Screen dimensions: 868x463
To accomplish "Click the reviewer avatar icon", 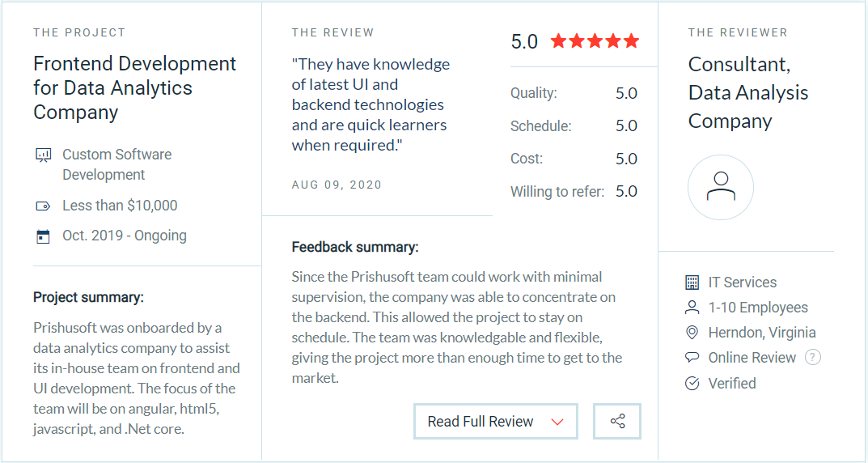I will click(721, 188).
